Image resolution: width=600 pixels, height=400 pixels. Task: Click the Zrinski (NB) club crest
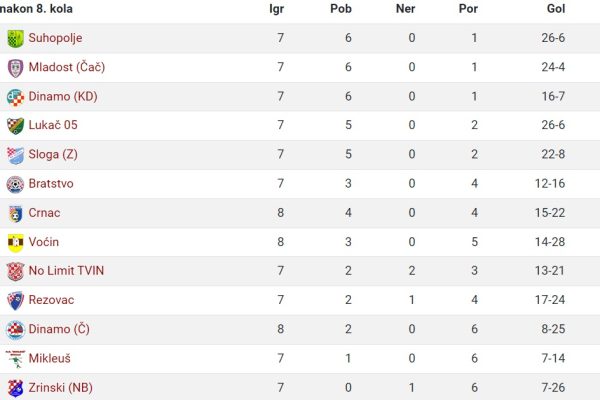(x=15, y=388)
